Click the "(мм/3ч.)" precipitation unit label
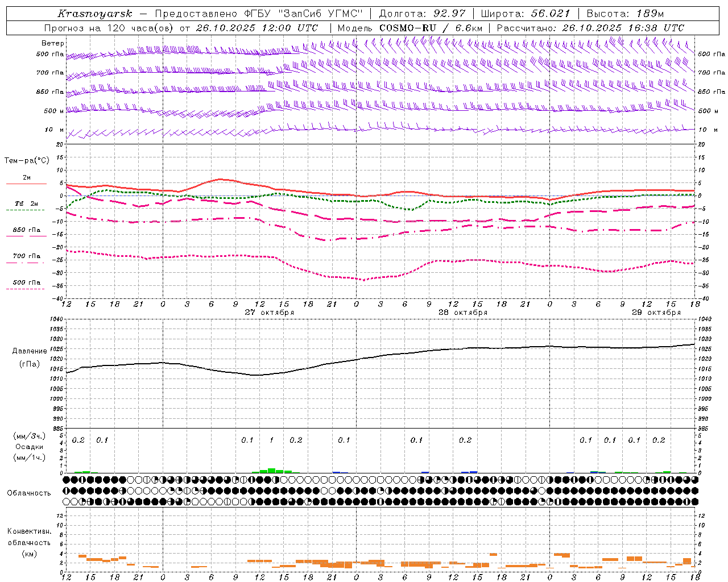728x582 pixels. click(x=29, y=436)
